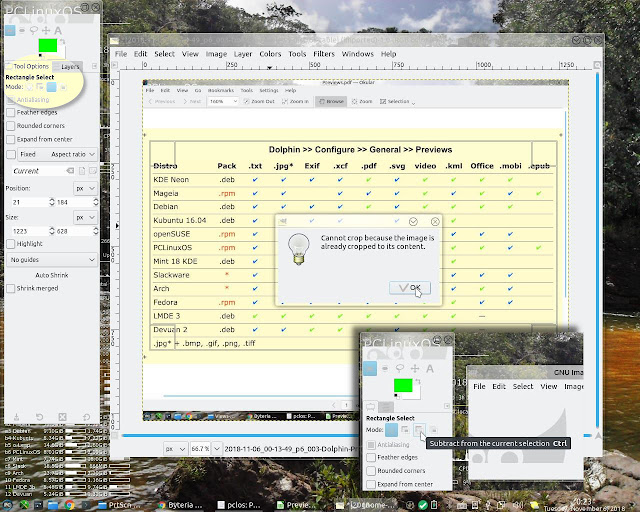
Task: Select the Move tool in the inset toolbox
Action: [x=415, y=368]
